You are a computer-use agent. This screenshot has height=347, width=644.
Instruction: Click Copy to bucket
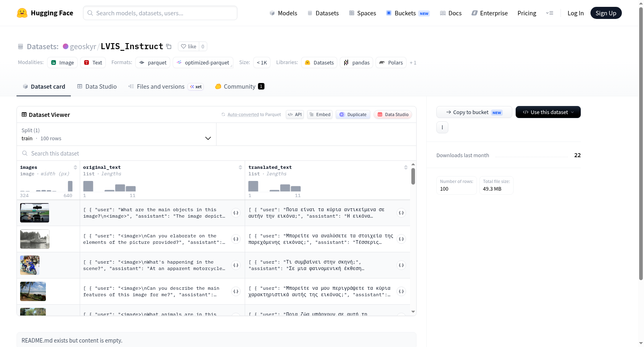pos(474,112)
